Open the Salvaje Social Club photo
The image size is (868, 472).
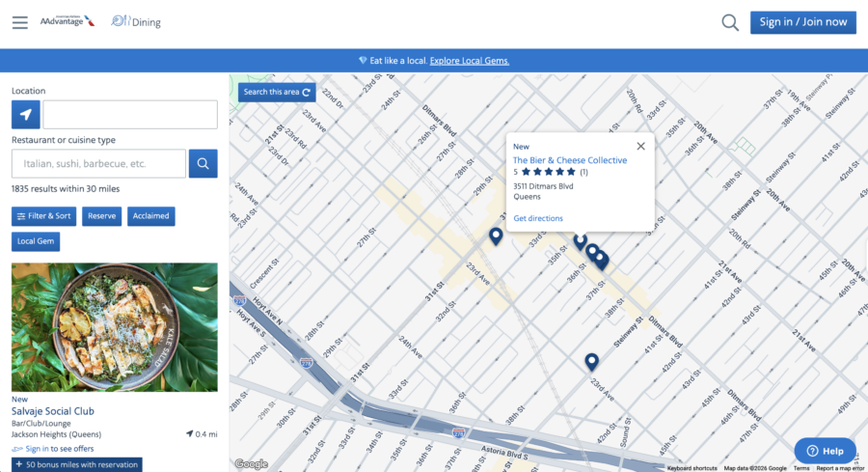click(x=115, y=327)
